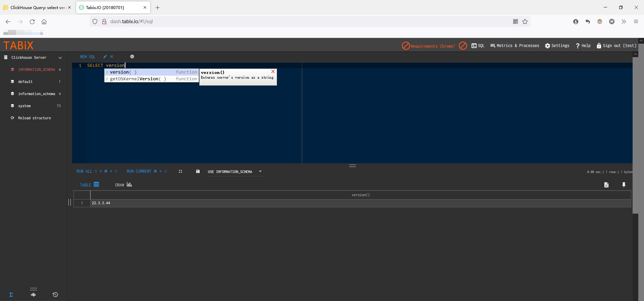Open Settings from the header
Viewport: 644px width, 301px height.
[557, 46]
